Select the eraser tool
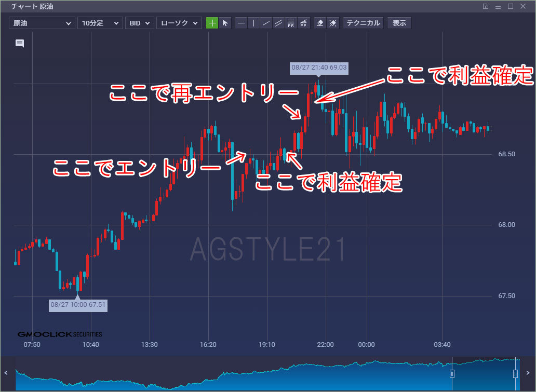 320,23
